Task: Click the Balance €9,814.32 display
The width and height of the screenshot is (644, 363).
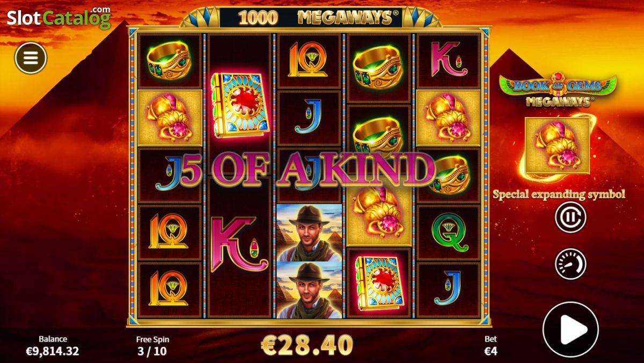Action: [x=53, y=345]
